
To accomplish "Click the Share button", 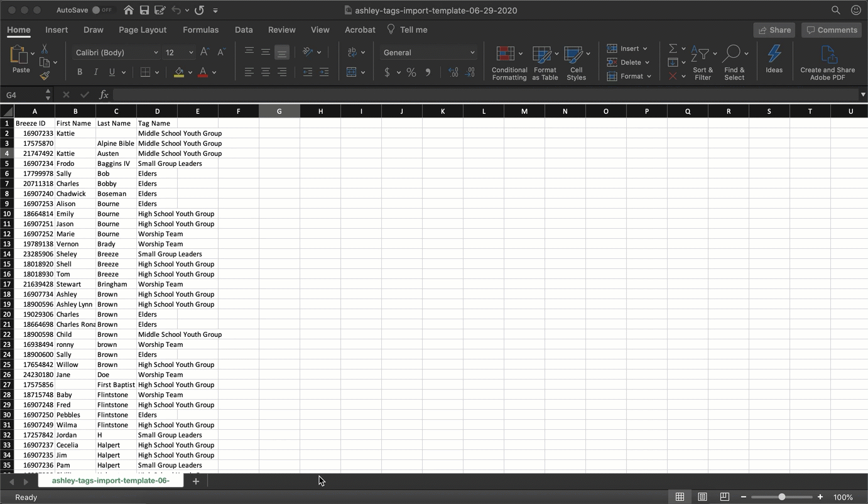I will (x=774, y=30).
